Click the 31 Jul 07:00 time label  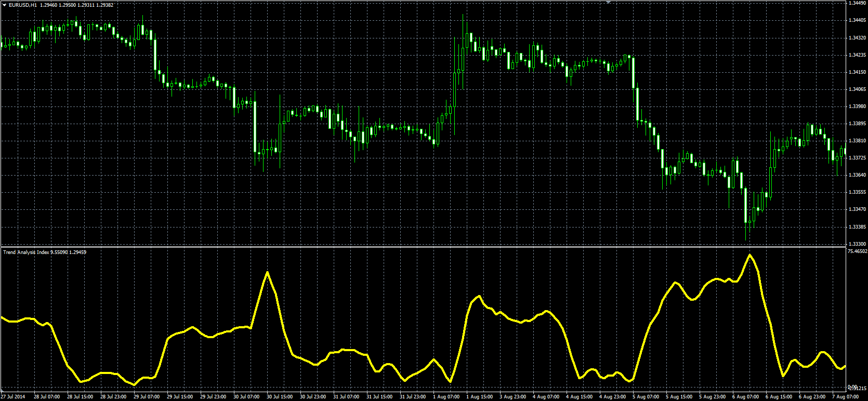346,397
